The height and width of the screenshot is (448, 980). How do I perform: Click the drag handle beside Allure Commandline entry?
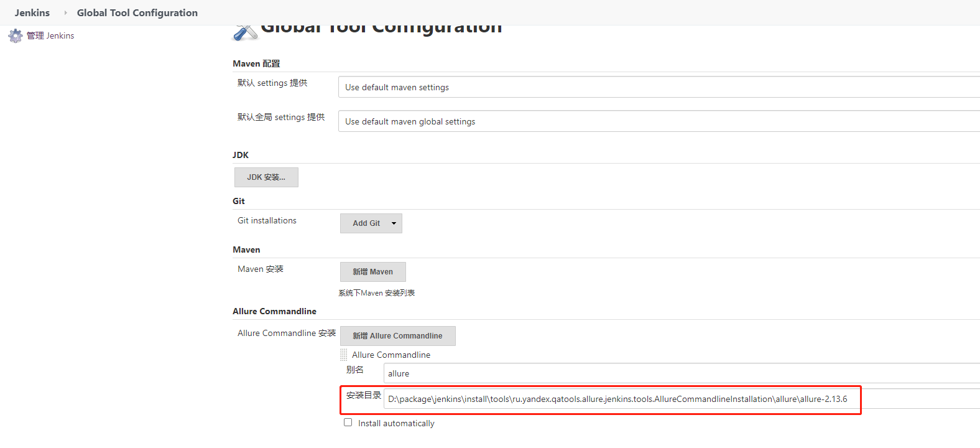point(344,355)
